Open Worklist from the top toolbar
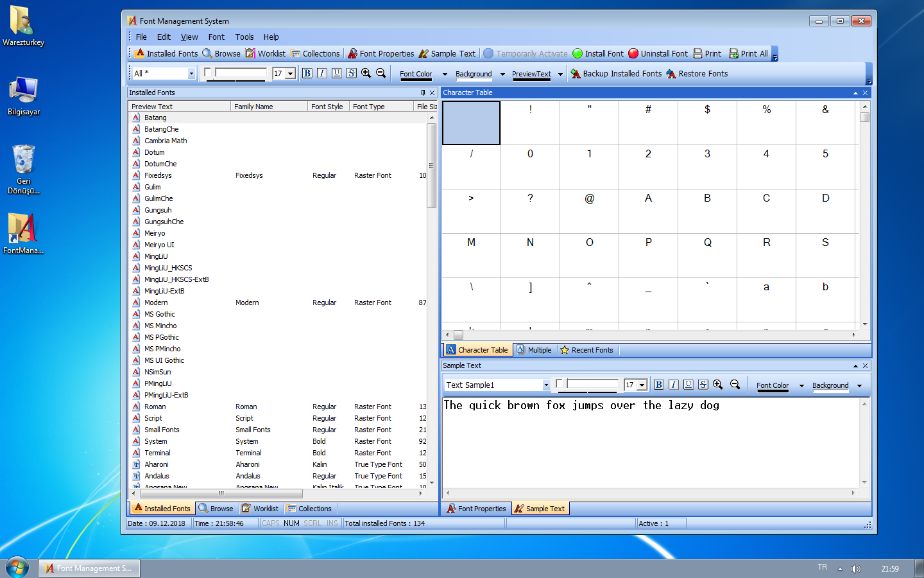The height and width of the screenshot is (578, 924). point(266,54)
